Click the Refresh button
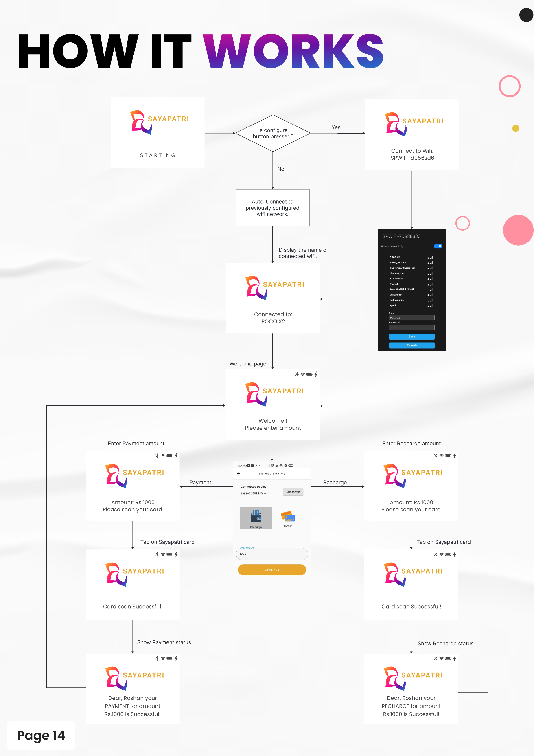The image size is (534, 756). [411, 345]
